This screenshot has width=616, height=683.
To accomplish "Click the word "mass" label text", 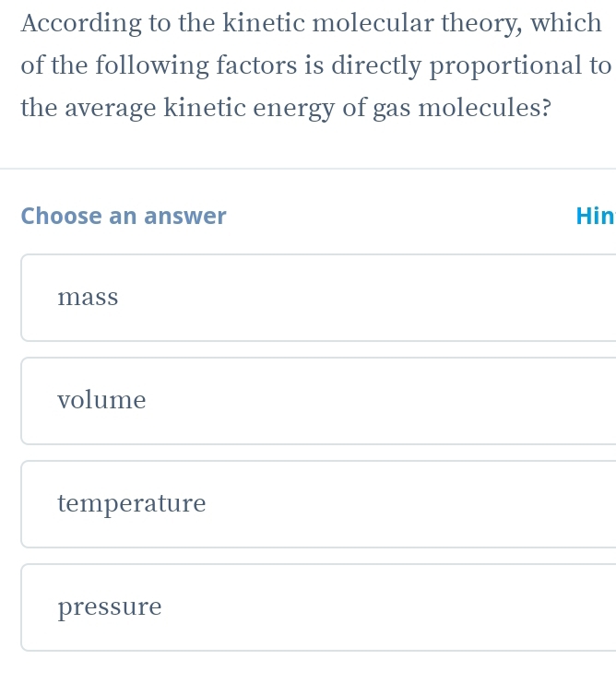I will tap(88, 298).
